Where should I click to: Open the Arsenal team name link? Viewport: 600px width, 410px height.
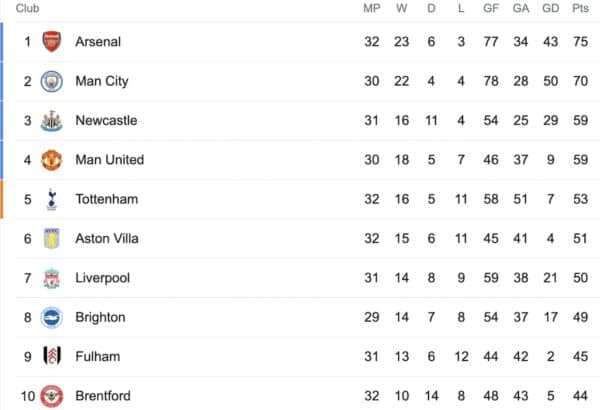tap(98, 41)
